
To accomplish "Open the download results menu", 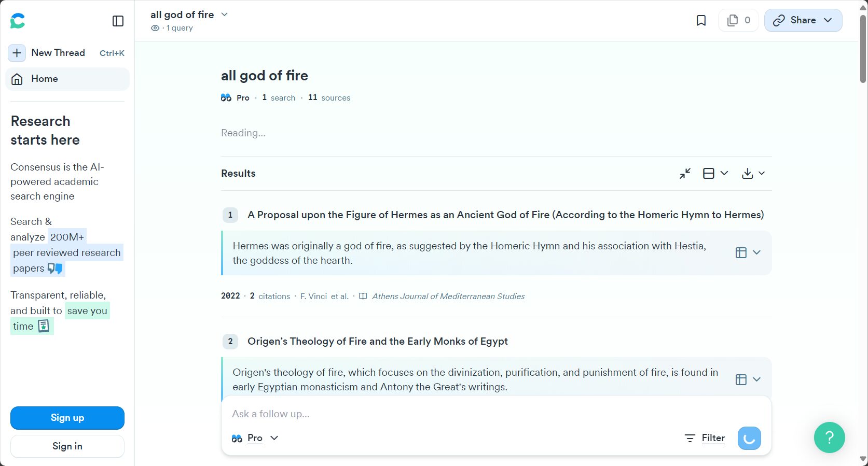I will point(753,173).
